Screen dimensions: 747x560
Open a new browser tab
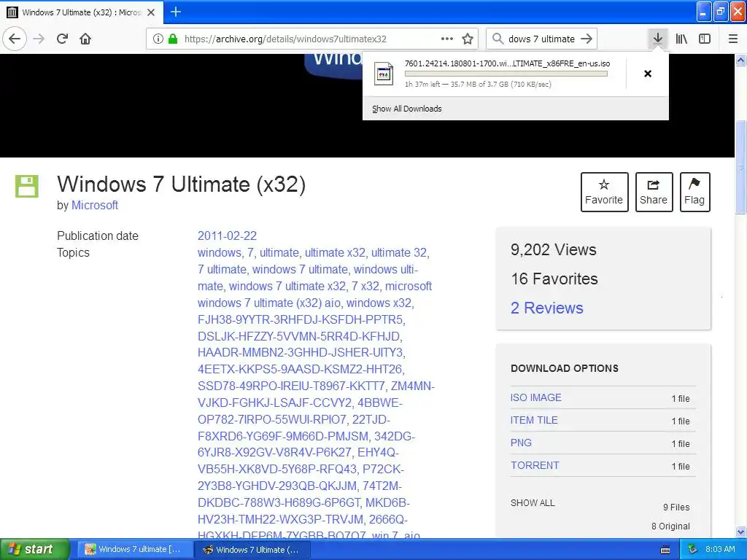[x=175, y=12]
